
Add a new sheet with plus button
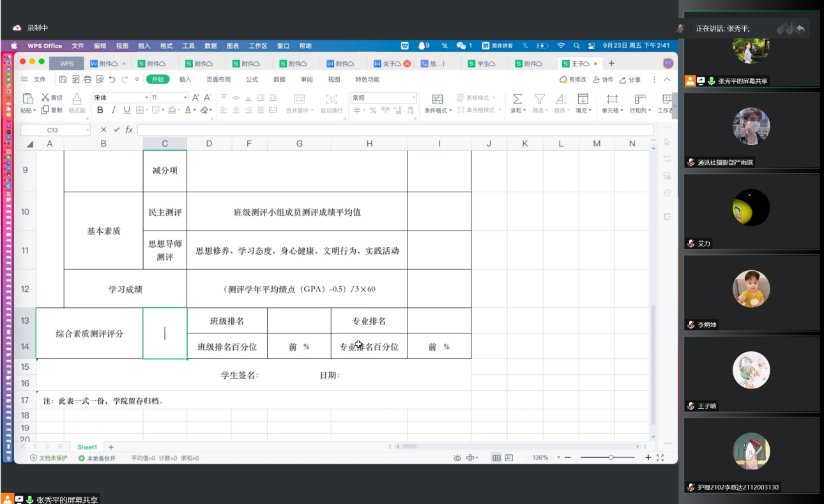tap(111, 447)
